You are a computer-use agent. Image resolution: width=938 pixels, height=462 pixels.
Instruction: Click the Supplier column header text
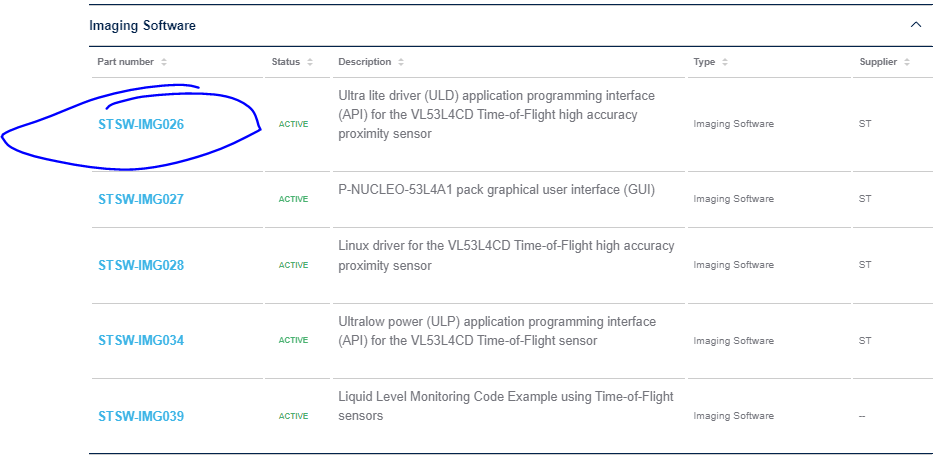click(878, 62)
